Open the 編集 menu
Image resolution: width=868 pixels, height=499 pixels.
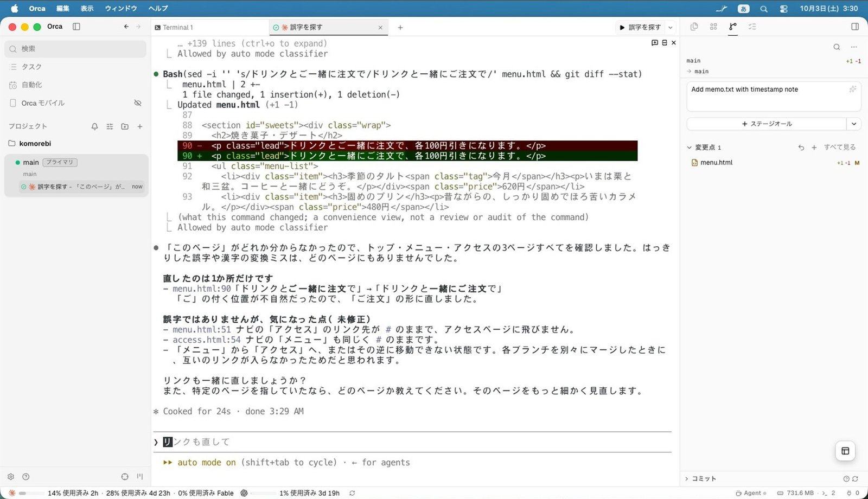point(63,8)
